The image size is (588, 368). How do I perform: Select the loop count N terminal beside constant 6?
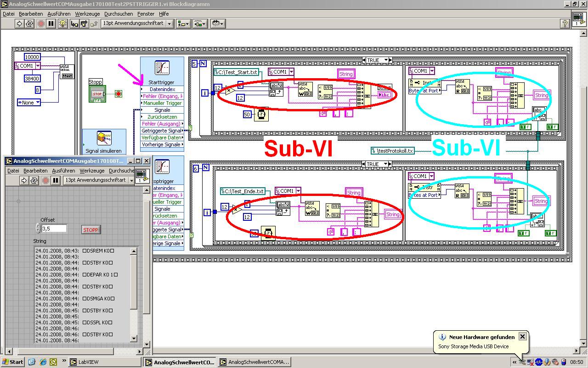[206, 168]
